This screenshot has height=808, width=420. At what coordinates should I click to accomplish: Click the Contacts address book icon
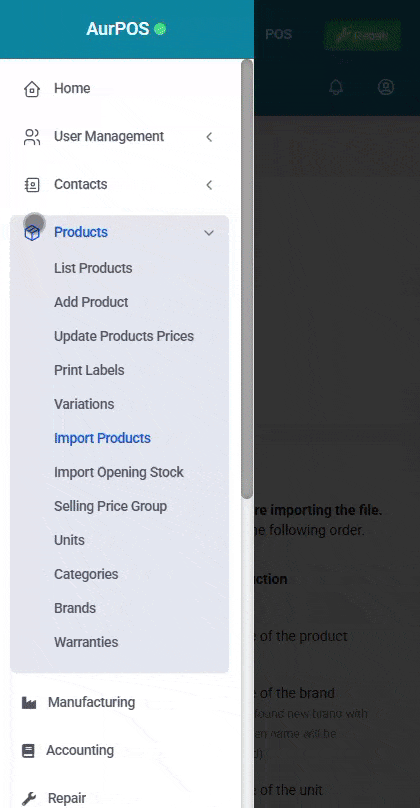click(32, 184)
